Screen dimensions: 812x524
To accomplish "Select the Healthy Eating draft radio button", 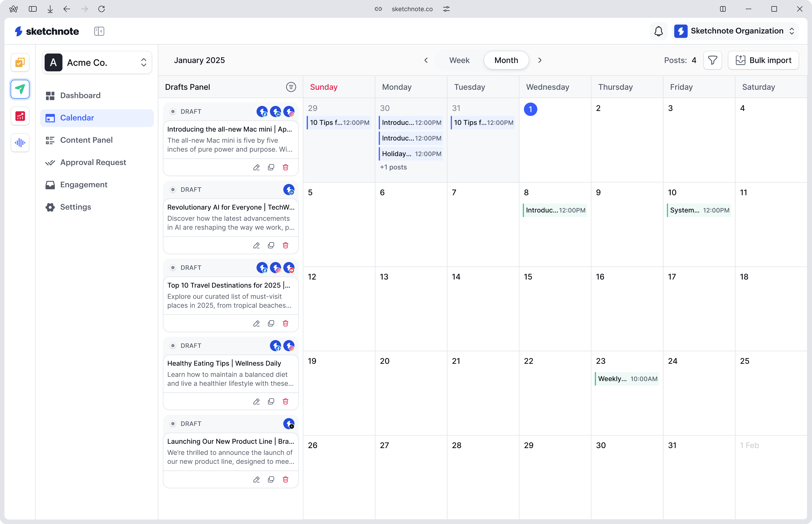I will [x=173, y=346].
